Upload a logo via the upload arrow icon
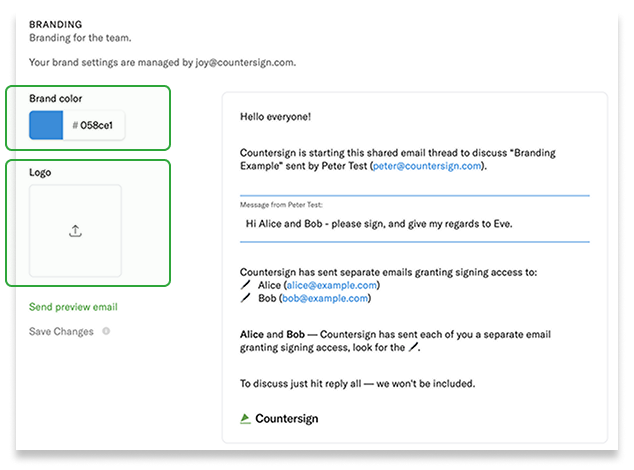Image resolution: width=634 pixels, height=470 pixels. point(75,231)
